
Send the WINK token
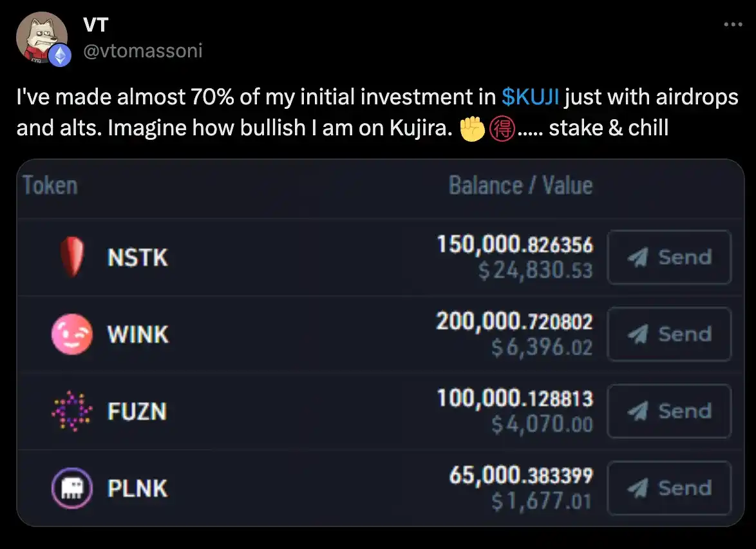pyautogui.click(x=669, y=334)
